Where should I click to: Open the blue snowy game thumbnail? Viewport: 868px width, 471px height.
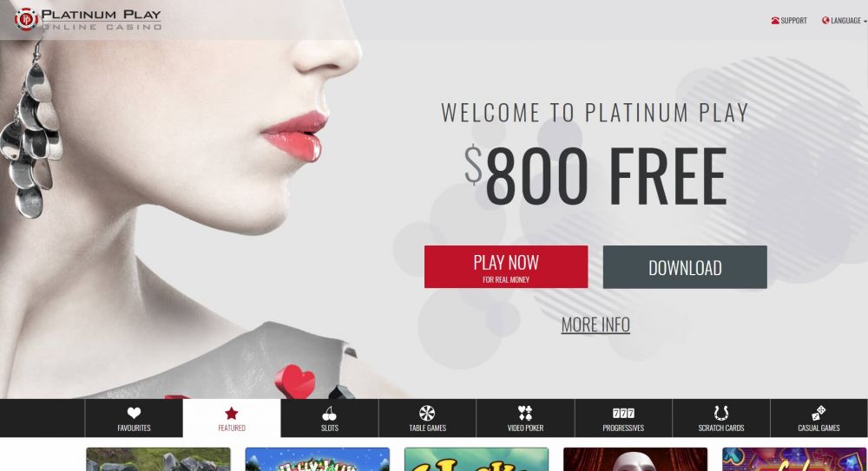[317, 460]
